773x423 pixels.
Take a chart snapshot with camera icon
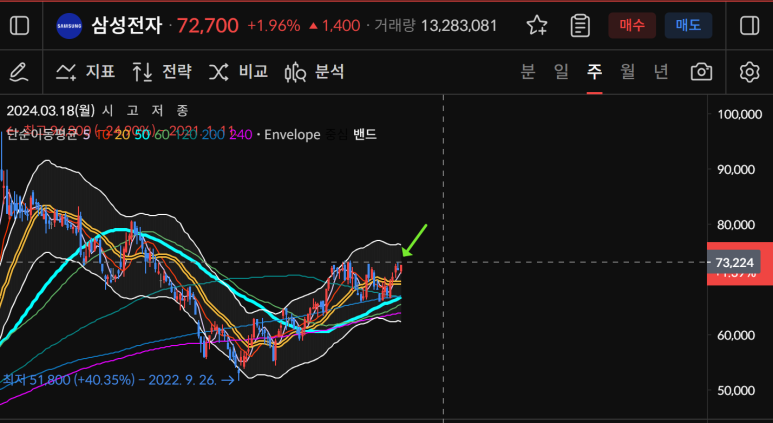(702, 72)
